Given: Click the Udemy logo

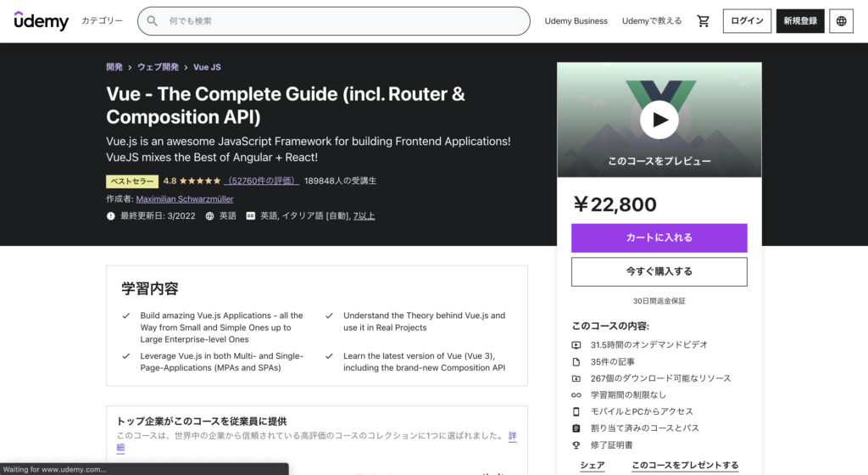Looking at the screenshot, I should tap(41, 20).
